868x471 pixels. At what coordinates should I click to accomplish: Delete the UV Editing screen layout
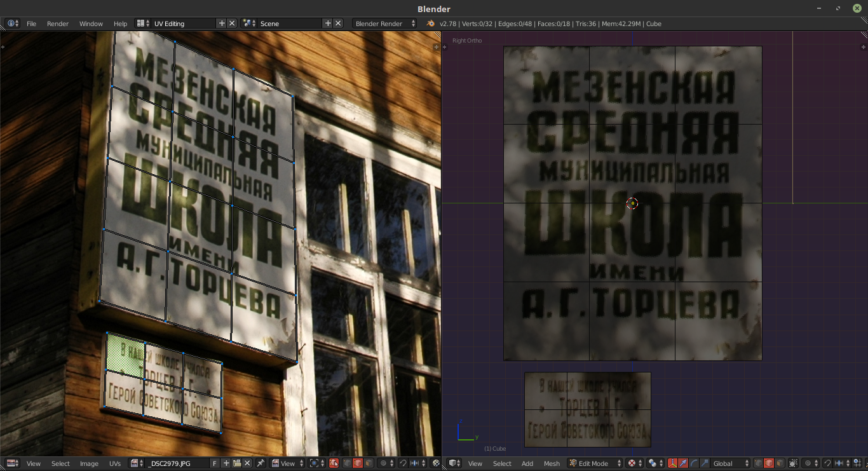[x=232, y=24]
